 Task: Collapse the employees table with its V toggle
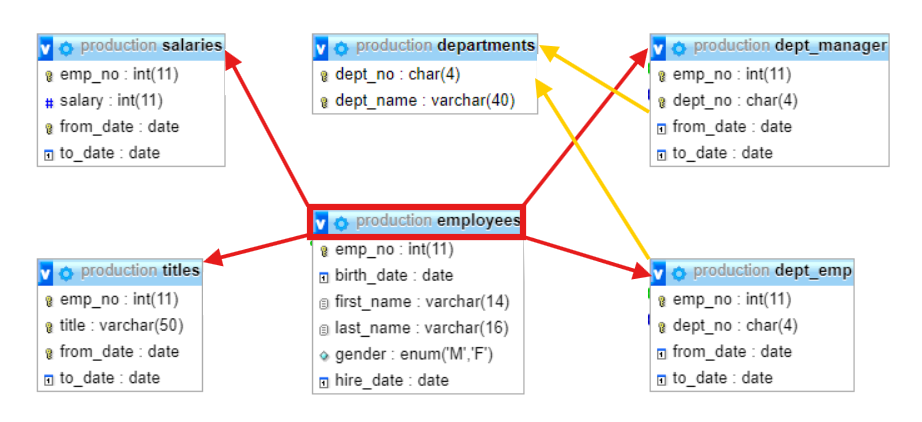[321, 223]
